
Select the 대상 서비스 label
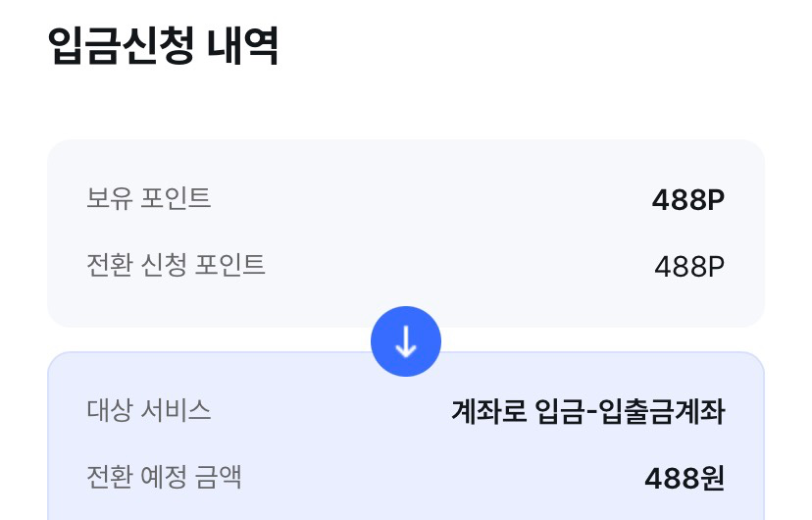pos(148,410)
